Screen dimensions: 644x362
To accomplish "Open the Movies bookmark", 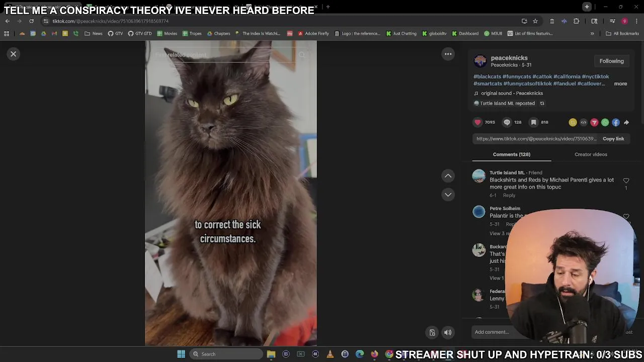I will click(x=167, y=34).
